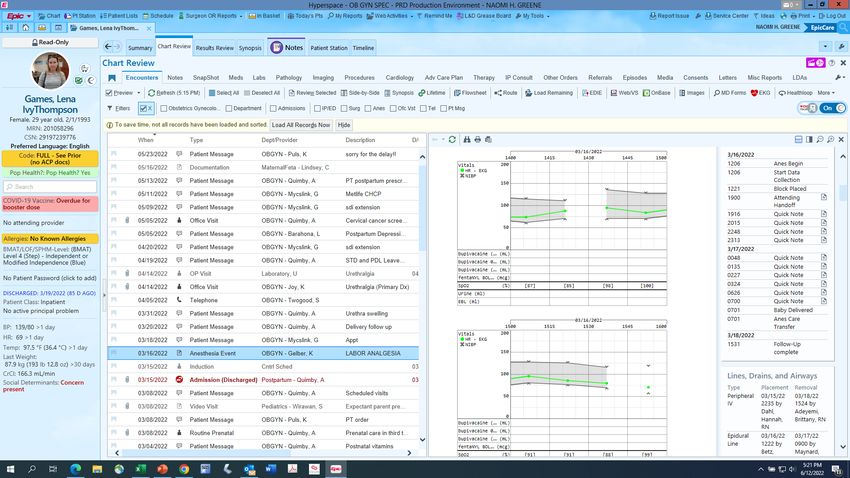The width and height of the screenshot is (850, 478).
Task: Open My Reports search
Action: [x=345, y=16]
